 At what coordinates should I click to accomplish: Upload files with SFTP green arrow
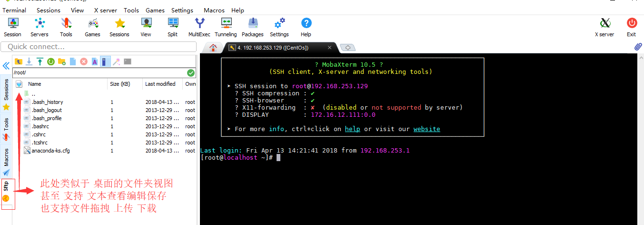[x=40, y=61]
